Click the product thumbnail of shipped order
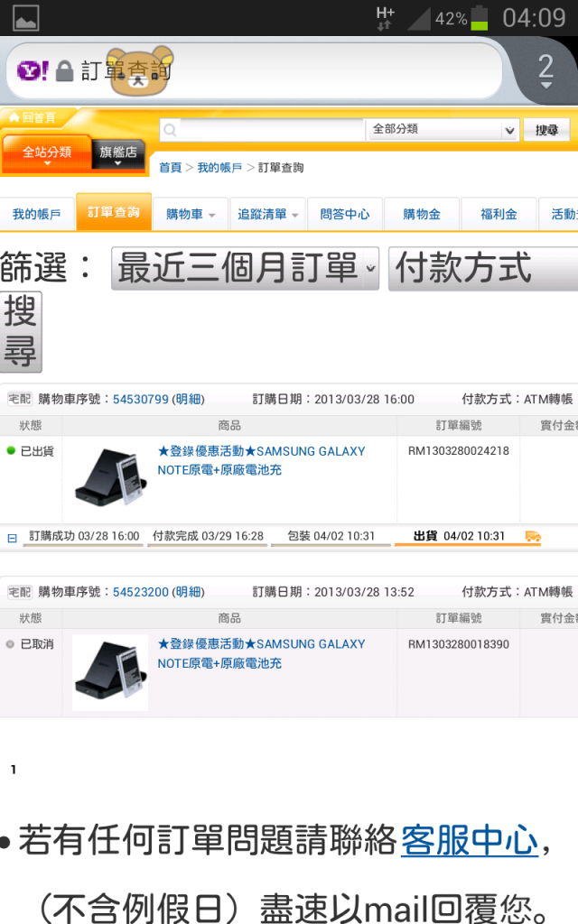This screenshot has width=578, height=924. [110, 476]
